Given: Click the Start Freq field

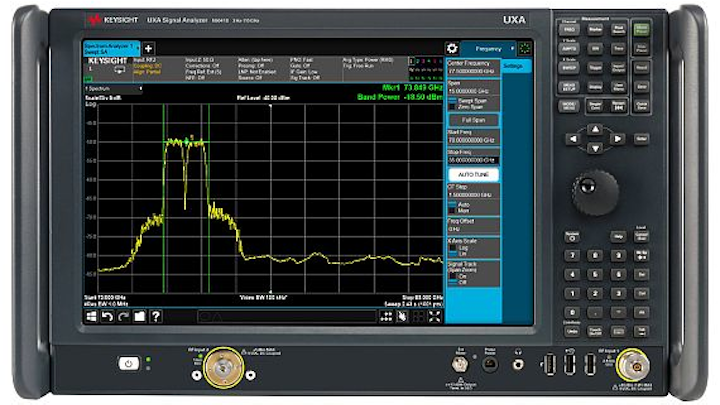Looking at the screenshot, I should tap(473, 137).
